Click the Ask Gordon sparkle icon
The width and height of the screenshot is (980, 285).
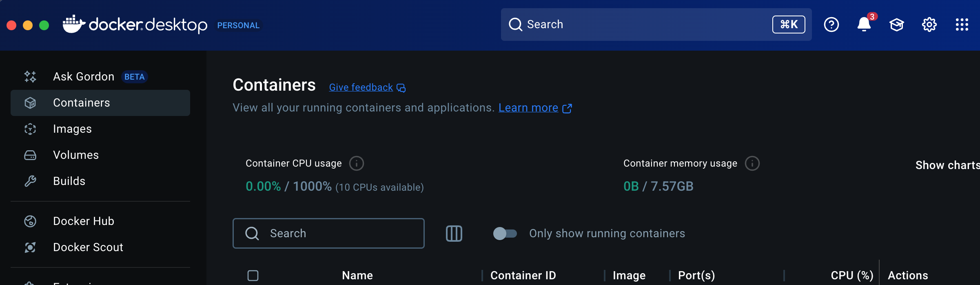click(30, 77)
